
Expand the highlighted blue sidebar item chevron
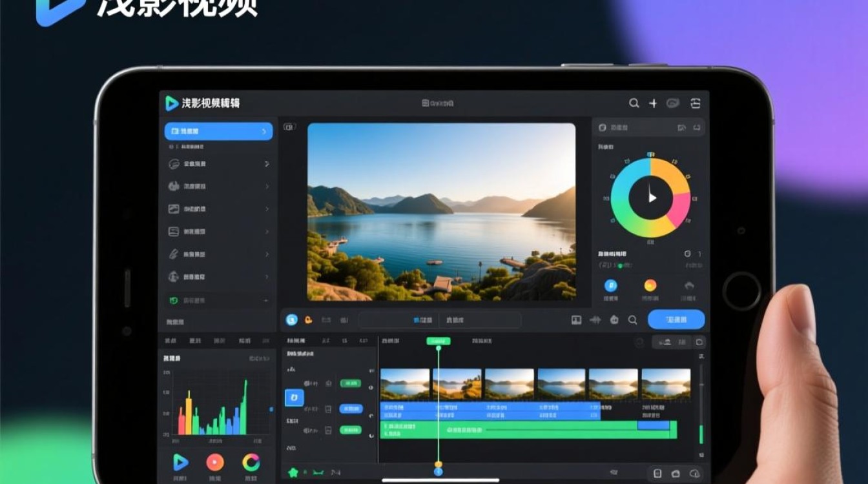(263, 132)
